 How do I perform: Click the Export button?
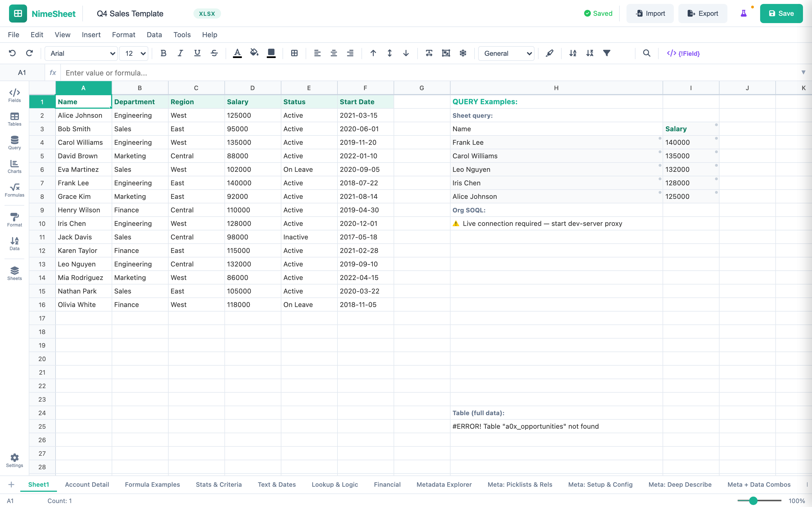[703, 14]
